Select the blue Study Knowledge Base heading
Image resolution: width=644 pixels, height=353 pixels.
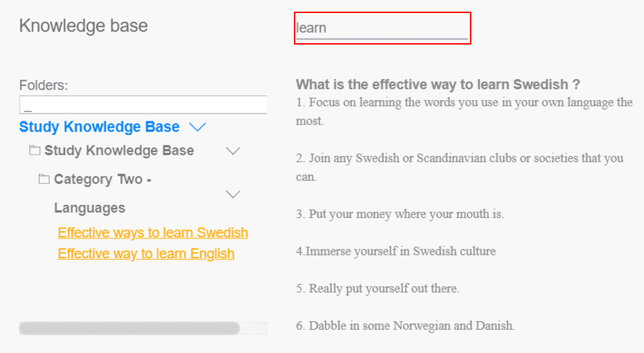tap(99, 127)
